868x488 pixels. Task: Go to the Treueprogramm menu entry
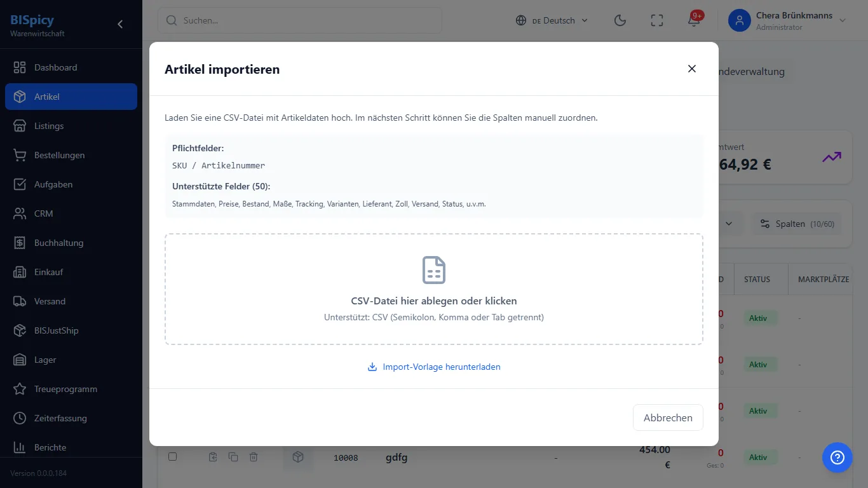click(71, 389)
